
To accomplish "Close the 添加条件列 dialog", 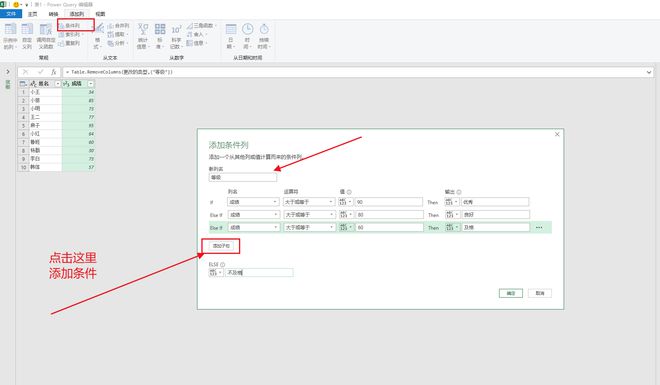I will 557,134.
